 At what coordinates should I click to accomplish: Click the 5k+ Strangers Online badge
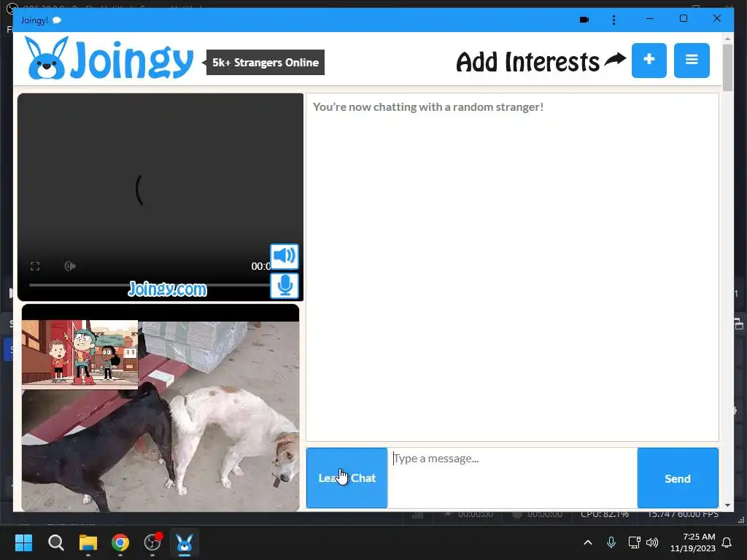[x=266, y=63]
